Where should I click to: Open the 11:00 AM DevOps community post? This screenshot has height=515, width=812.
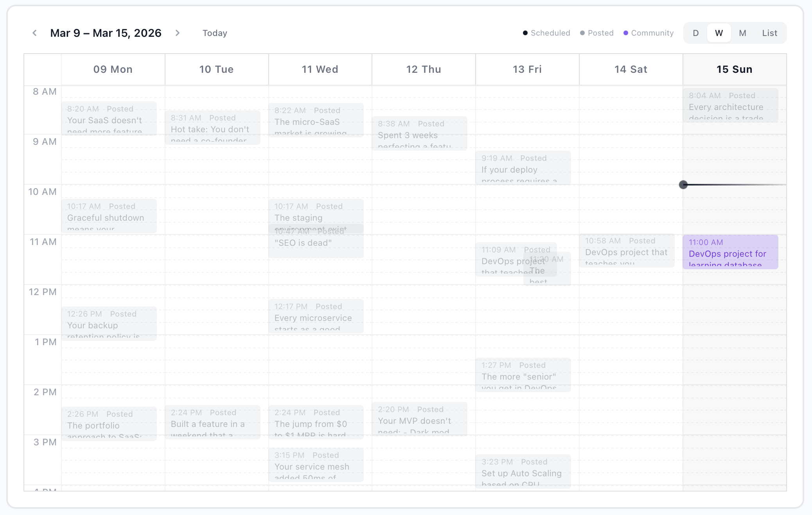point(730,252)
